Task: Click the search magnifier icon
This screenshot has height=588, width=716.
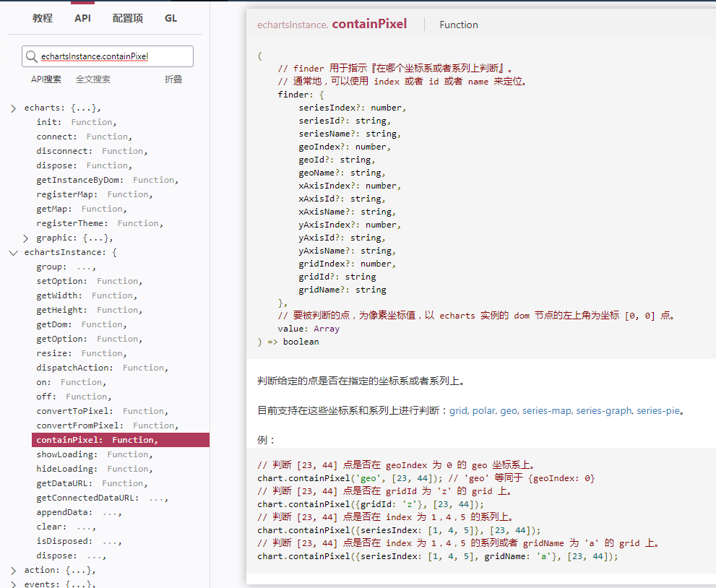Action: [x=32, y=56]
